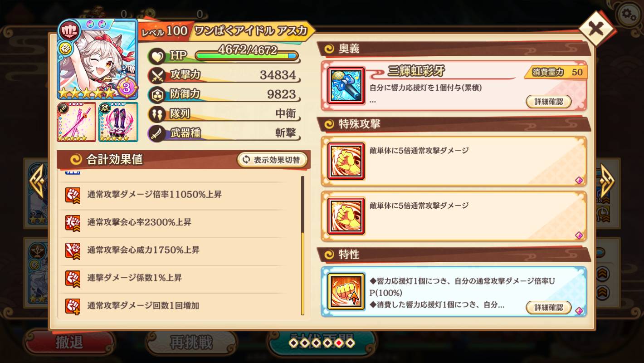
Task: Select the pink sword equipment card
Action: (x=76, y=122)
